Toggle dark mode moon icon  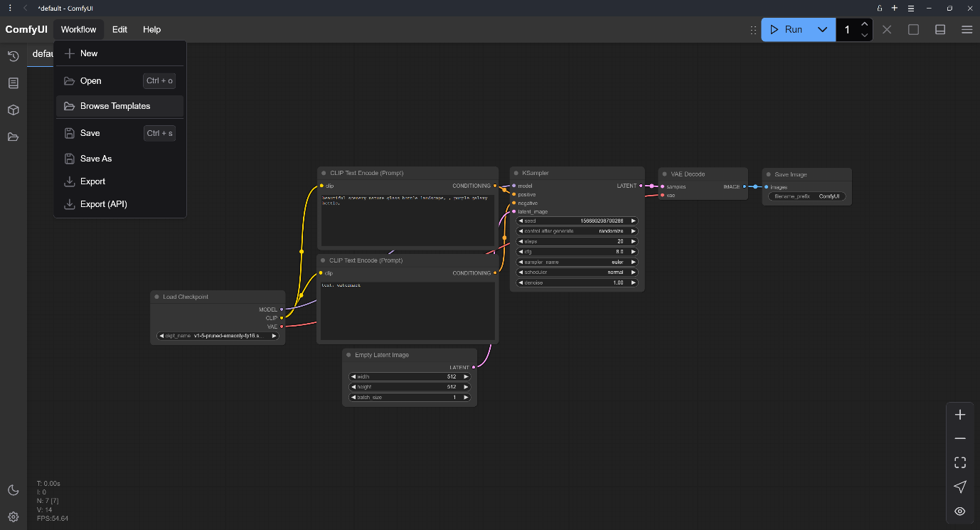pos(13,490)
